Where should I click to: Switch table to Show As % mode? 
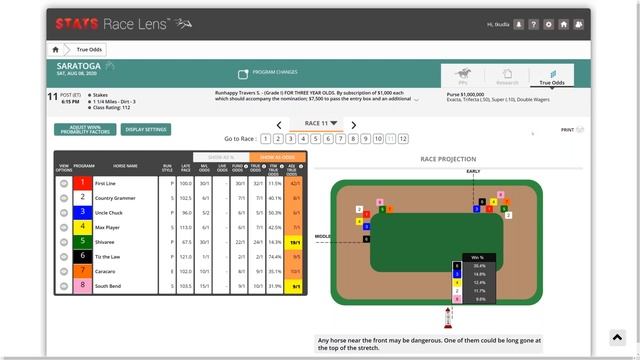coord(221,157)
